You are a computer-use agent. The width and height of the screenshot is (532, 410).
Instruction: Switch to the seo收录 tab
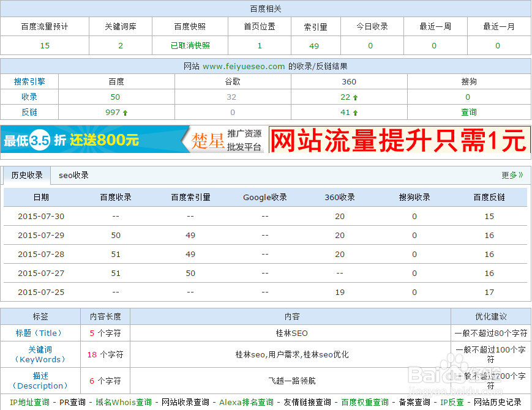pyautogui.click(x=73, y=174)
